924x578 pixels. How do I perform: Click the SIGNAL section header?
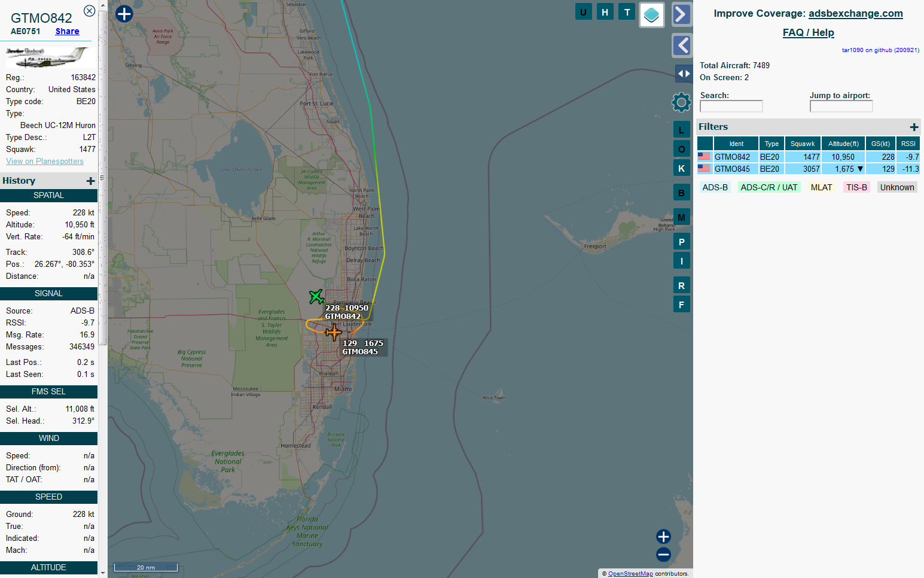[x=48, y=294]
